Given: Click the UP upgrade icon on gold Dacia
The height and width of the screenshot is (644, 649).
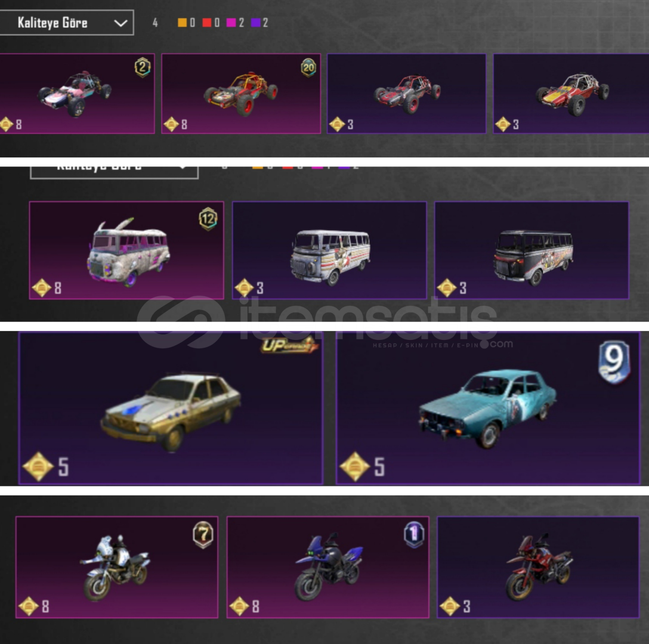Looking at the screenshot, I should click(x=289, y=345).
